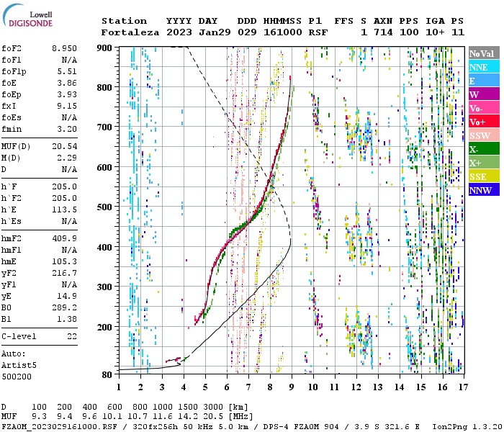Click the foEp value 3.93
Screen dimensions: 504x432
(67, 94)
